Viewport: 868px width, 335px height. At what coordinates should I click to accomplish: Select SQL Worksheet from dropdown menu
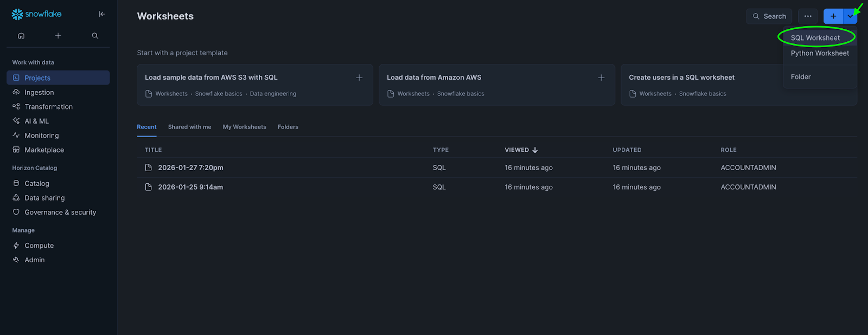pyautogui.click(x=815, y=38)
